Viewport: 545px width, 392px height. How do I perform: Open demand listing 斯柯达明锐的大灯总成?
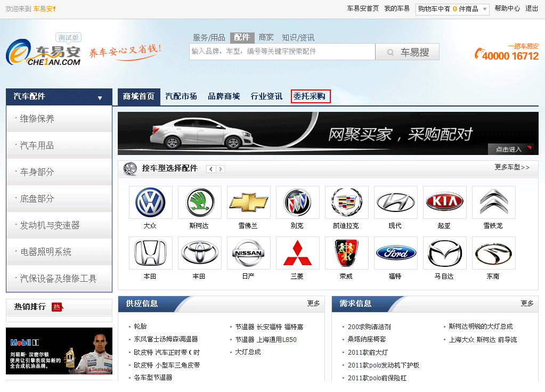click(481, 326)
